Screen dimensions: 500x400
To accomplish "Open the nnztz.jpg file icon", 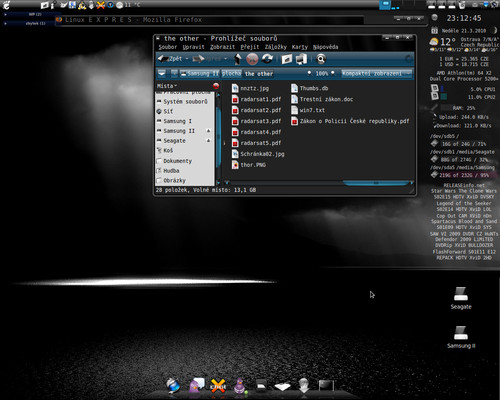I will (x=235, y=88).
